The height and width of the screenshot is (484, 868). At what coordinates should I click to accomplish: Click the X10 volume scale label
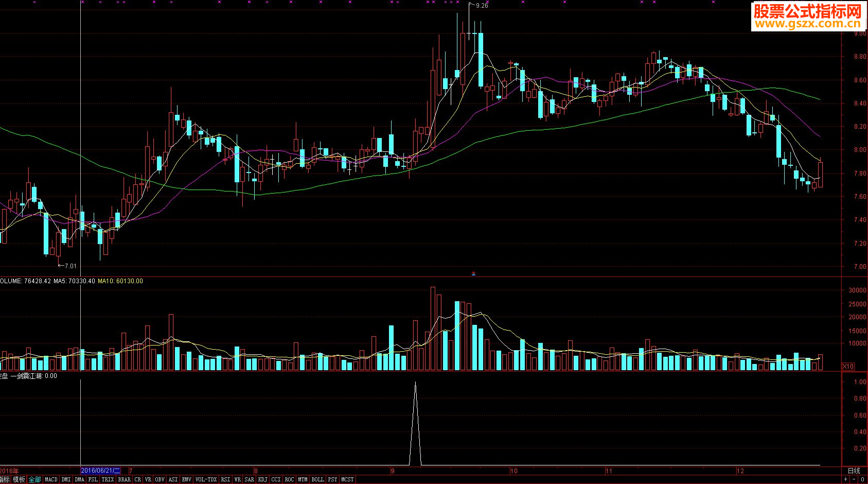click(x=848, y=367)
